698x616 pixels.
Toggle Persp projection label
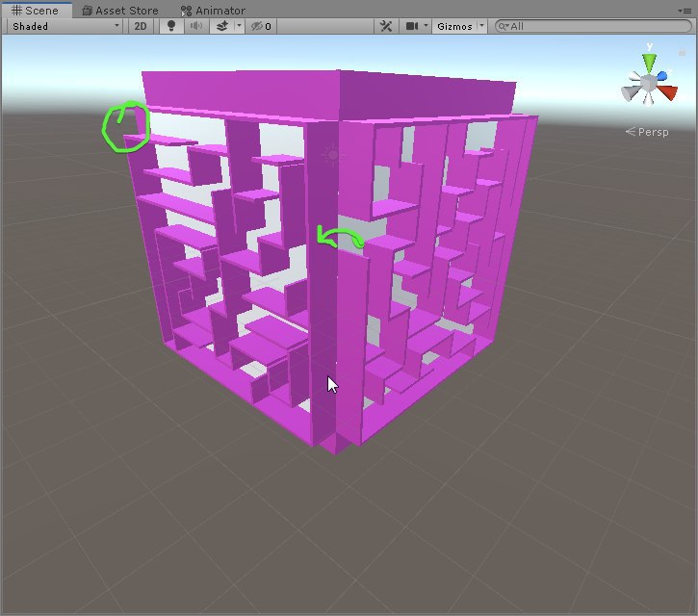[x=647, y=132]
